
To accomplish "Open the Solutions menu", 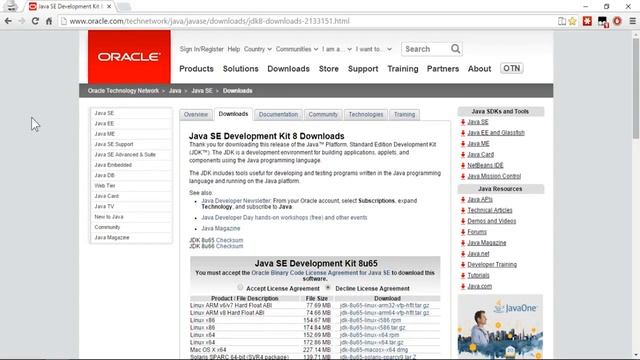I will pyautogui.click(x=240, y=69).
